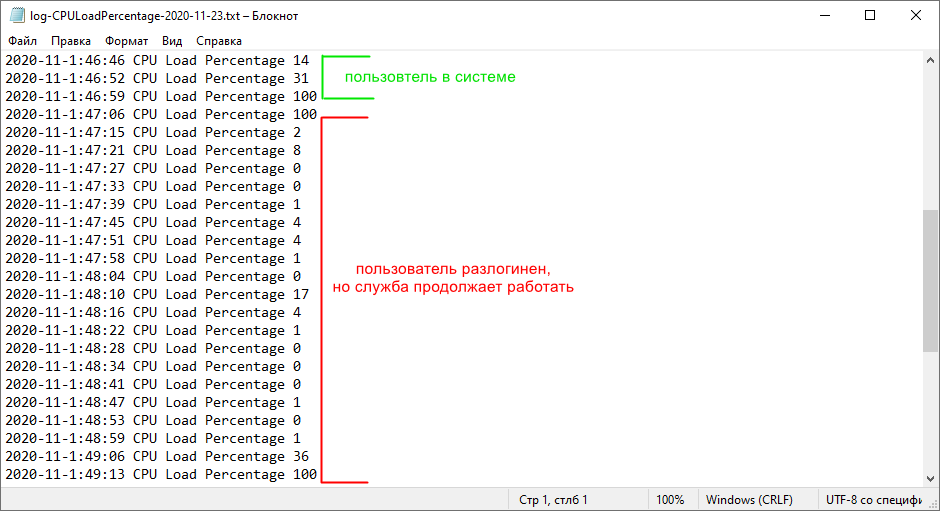Minimize the Notepad window

(x=824, y=16)
